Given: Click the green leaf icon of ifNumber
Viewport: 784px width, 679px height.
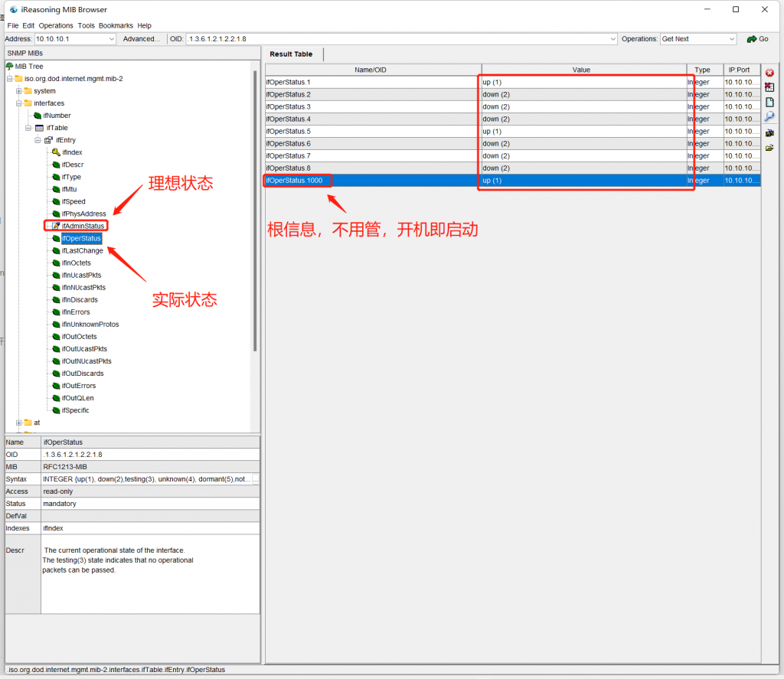Looking at the screenshot, I should [38, 116].
